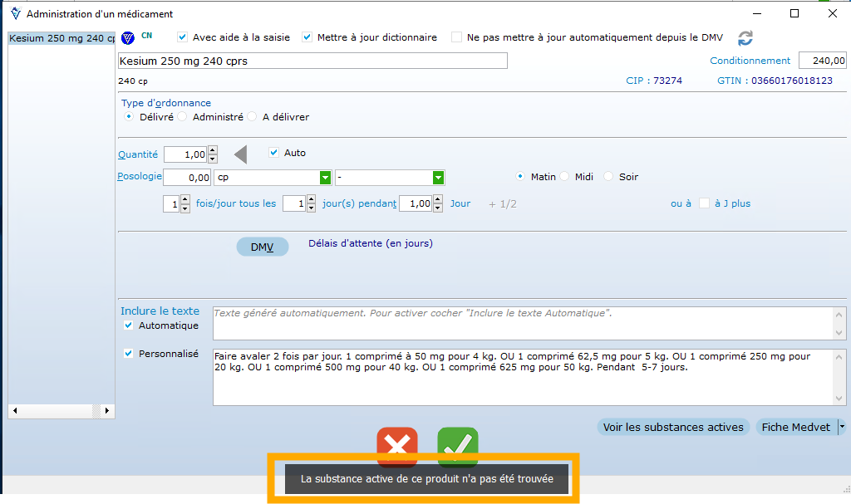Viewport: 851px width, 504px height.
Task: Click the jour(s) pendant label
Action: (359, 203)
